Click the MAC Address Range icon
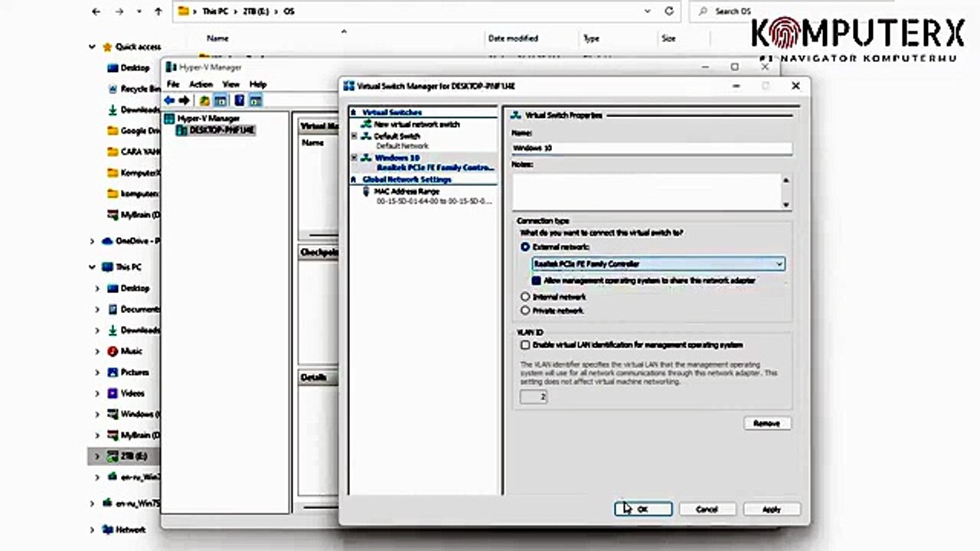This screenshot has width=980, height=551. coord(366,191)
